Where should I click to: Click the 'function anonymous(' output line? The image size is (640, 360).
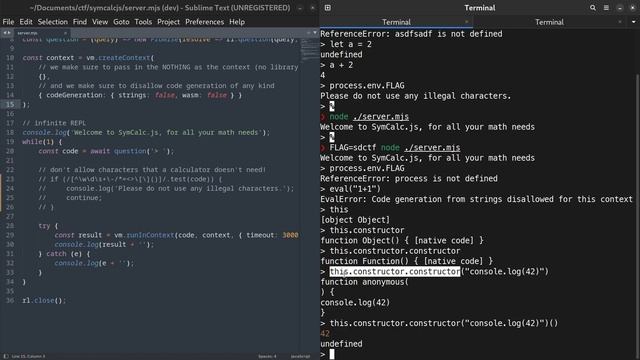(364, 282)
